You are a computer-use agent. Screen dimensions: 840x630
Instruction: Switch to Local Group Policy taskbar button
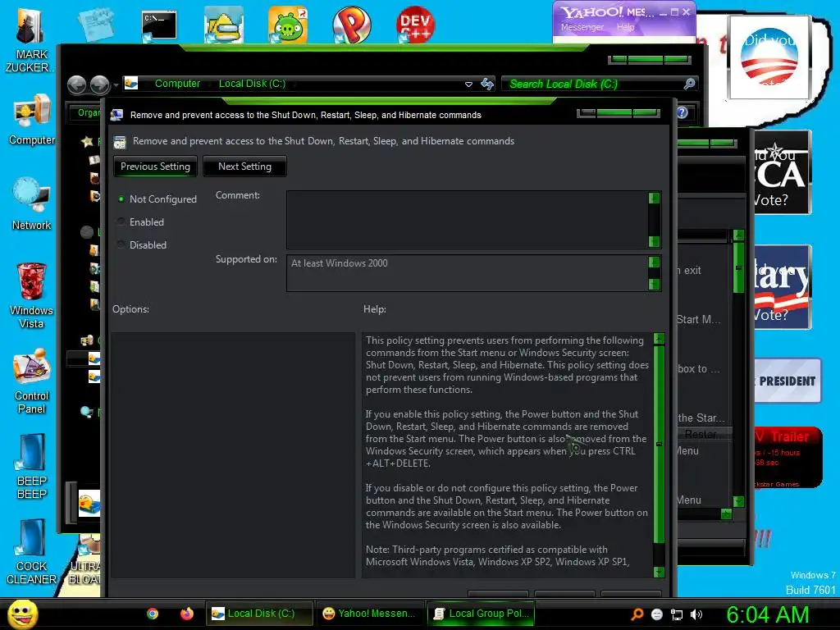[x=481, y=614]
